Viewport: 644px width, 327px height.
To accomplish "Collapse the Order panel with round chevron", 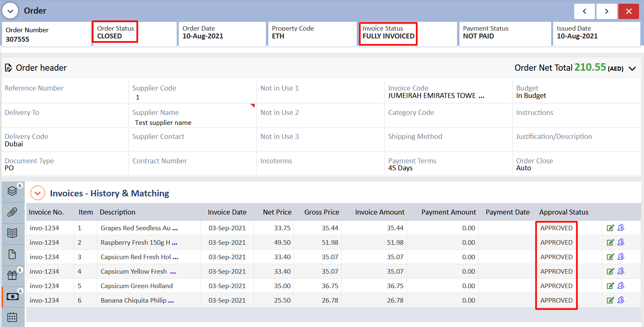I will coord(10,11).
